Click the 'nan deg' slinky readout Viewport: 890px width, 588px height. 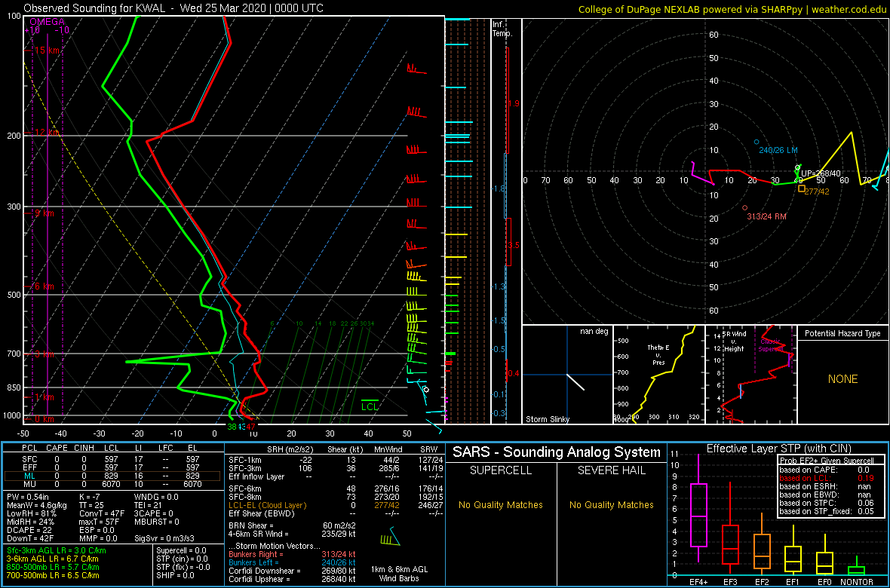click(594, 331)
